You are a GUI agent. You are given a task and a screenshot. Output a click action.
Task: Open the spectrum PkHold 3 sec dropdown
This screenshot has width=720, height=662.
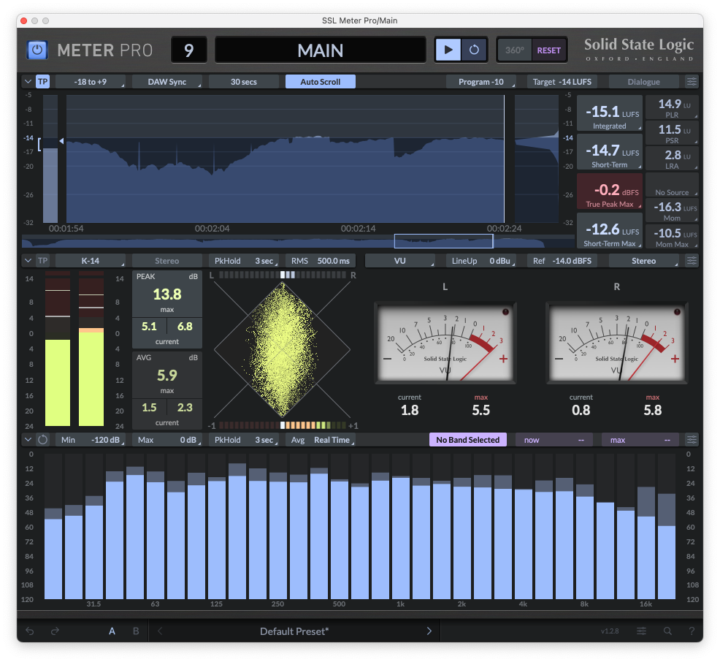[243, 440]
